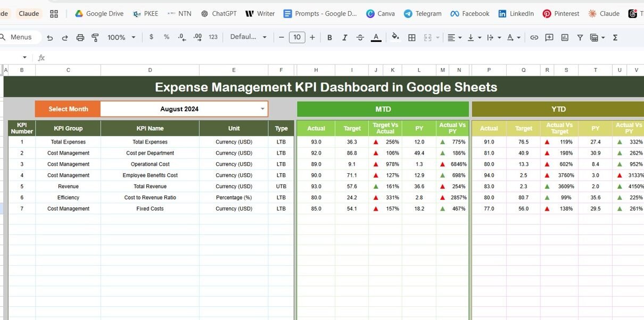Select the Paint format tool
644x320 pixels.
click(x=95, y=37)
